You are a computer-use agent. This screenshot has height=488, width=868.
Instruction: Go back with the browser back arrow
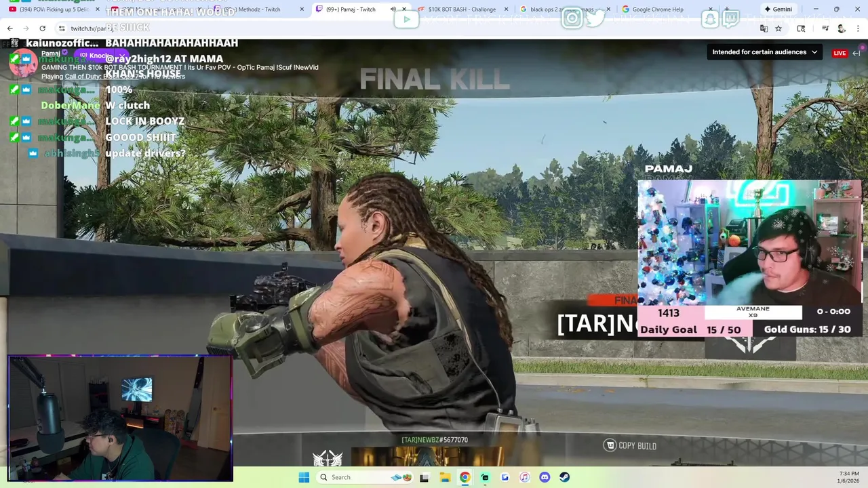(9, 28)
